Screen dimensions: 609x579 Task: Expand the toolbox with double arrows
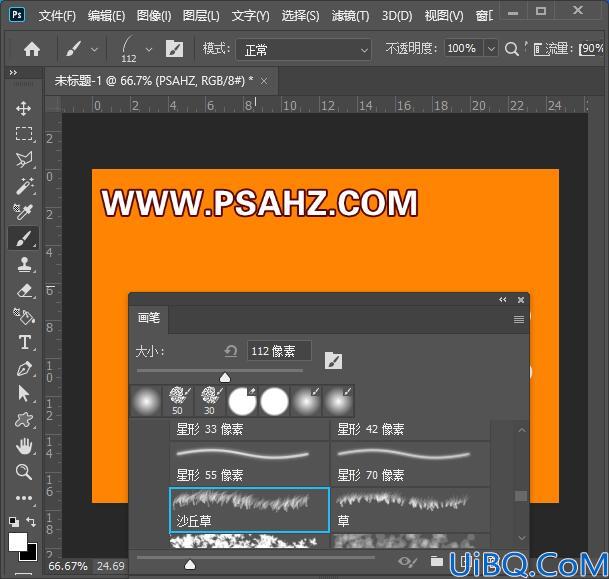[x=13, y=73]
